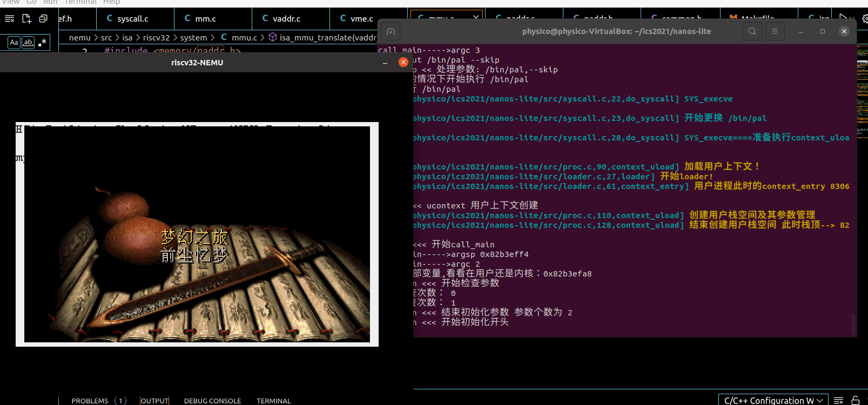Close the physico terminal window

(844, 31)
